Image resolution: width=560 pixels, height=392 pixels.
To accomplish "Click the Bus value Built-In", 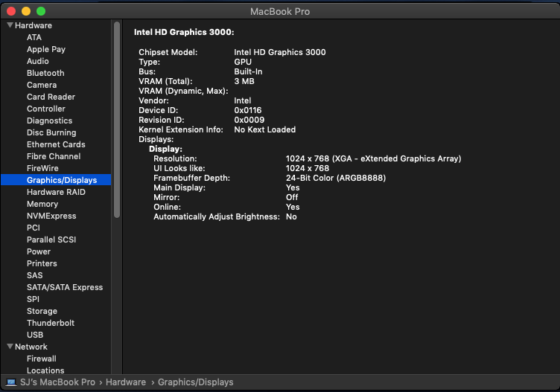I will [248, 71].
